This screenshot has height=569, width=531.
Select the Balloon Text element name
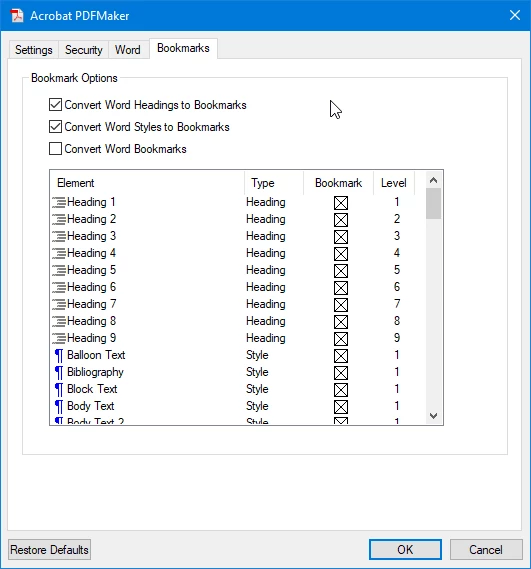[x=96, y=355]
